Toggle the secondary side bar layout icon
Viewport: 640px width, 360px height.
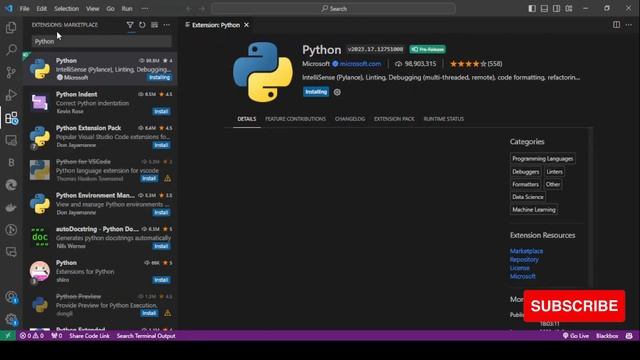tap(556, 9)
